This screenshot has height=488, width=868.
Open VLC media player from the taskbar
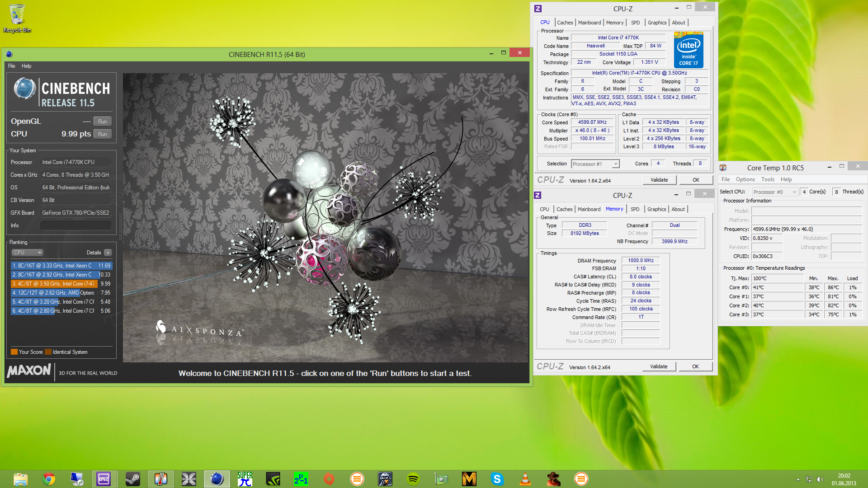coord(525,479)
